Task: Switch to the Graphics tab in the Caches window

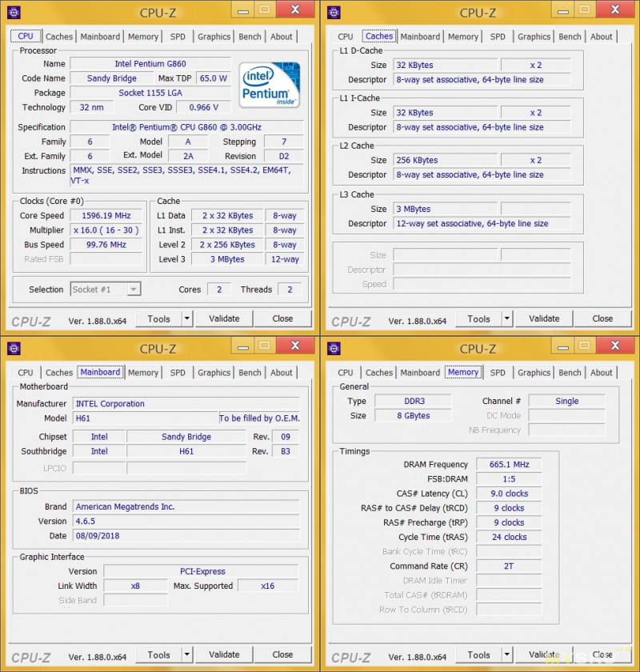Action: (x=534, y=37)
